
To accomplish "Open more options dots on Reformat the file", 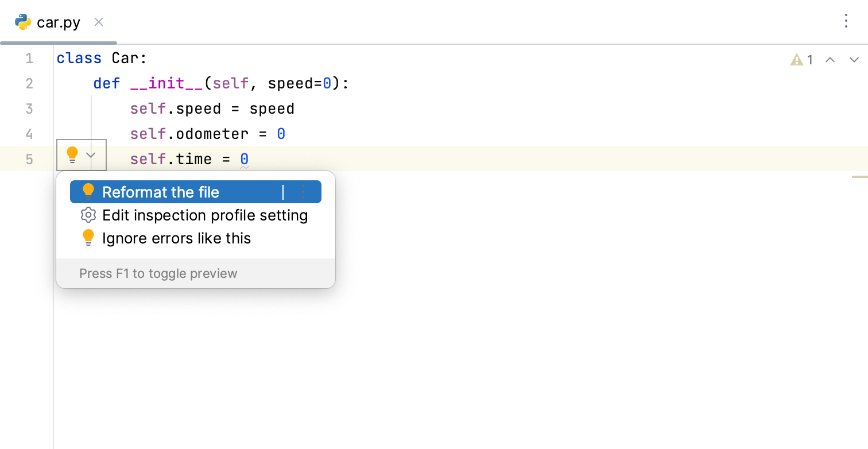I will coord(303,192).
